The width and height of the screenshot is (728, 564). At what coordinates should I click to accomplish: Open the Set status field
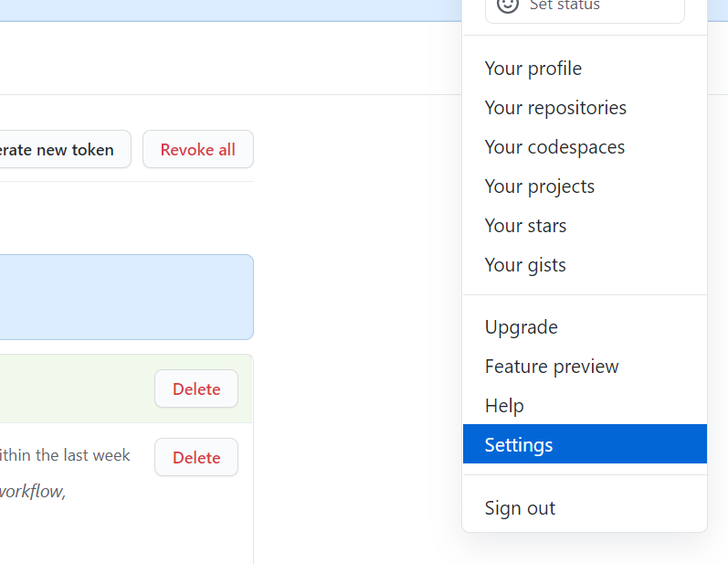tap(585, 9)
